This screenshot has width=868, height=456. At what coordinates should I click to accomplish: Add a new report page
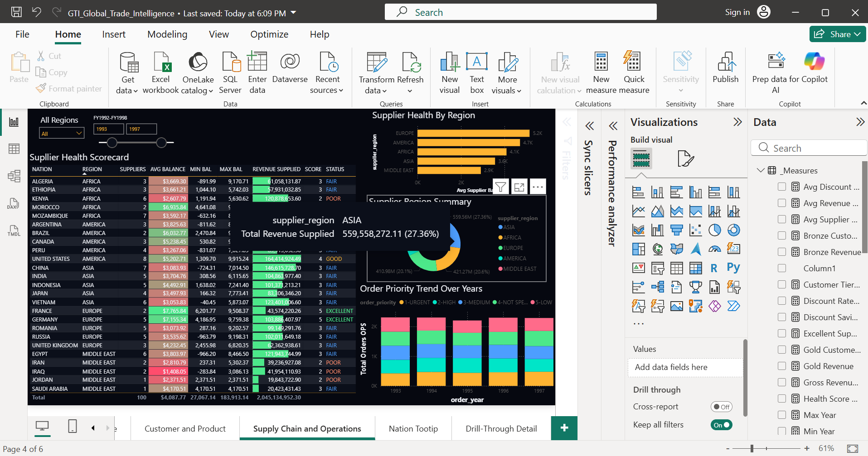(564, 428)
